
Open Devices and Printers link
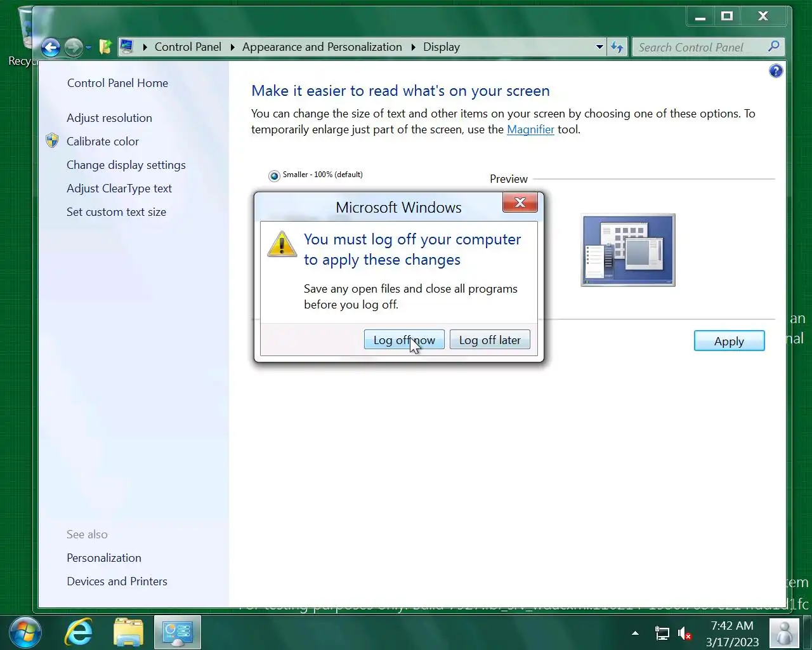pos(117,581)
